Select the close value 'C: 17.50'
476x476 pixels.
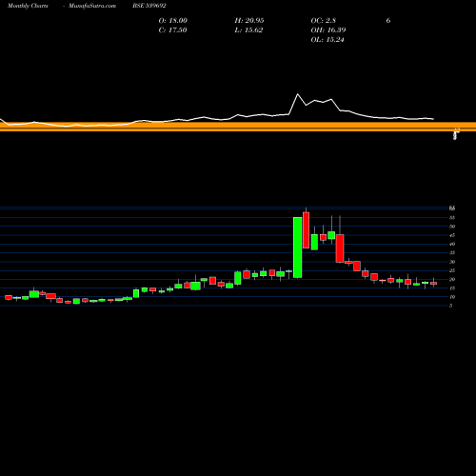[172, 30]
